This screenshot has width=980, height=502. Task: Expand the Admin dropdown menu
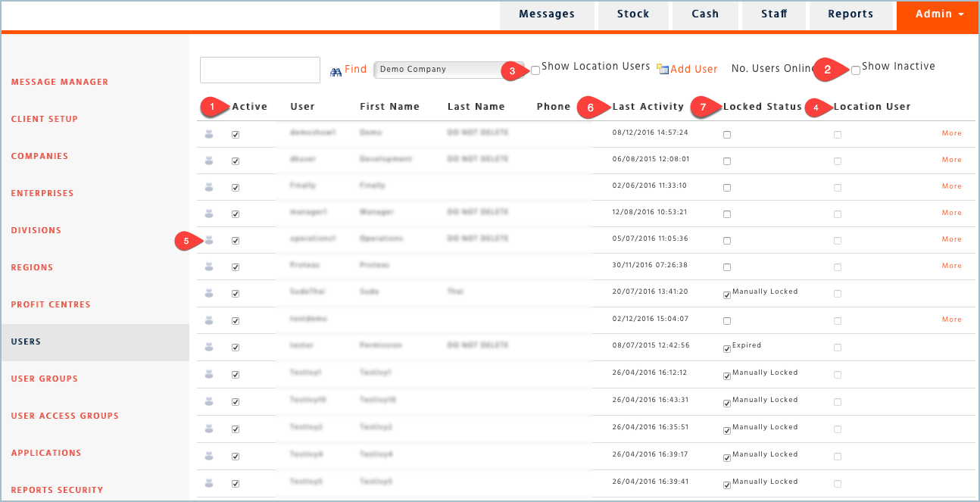coord(939,15)
